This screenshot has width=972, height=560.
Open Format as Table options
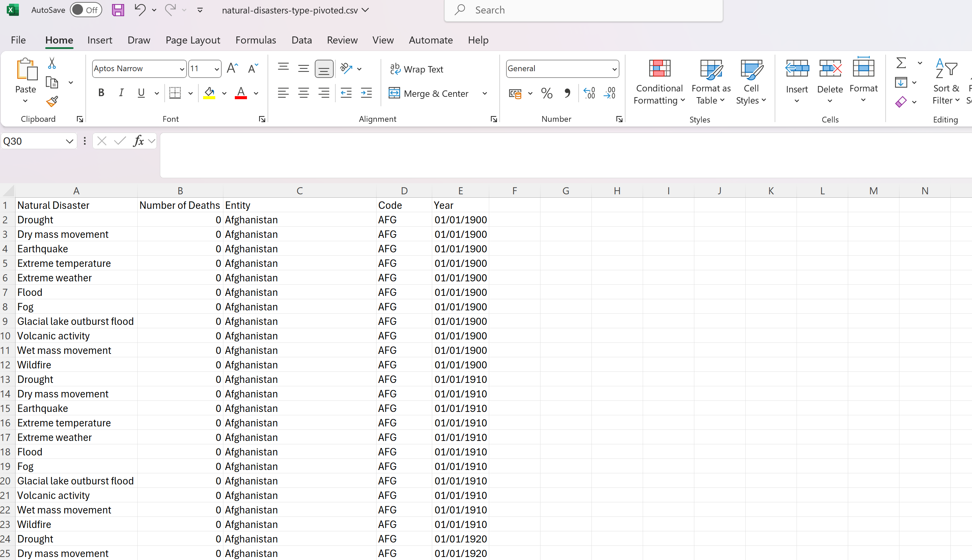711,81
